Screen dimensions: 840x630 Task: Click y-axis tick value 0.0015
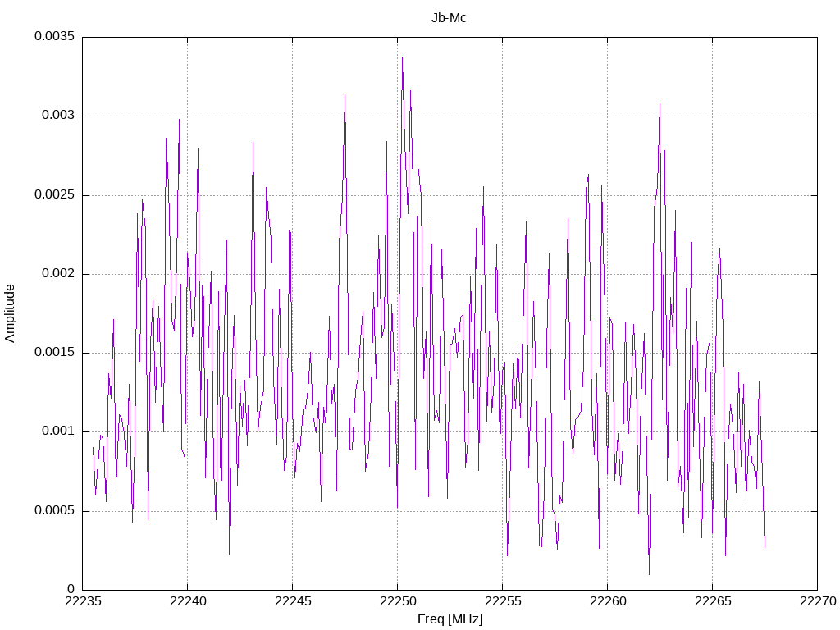tap(55, 352)
